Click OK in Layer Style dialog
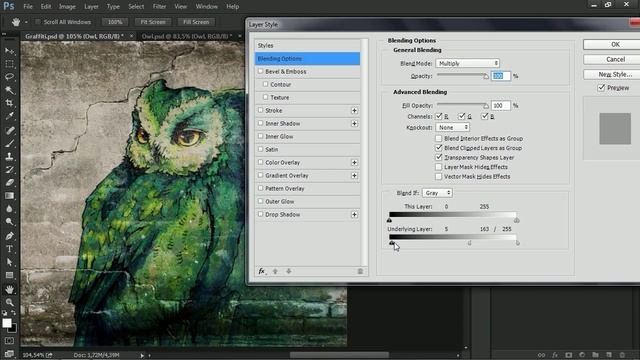 coord(615,44)
